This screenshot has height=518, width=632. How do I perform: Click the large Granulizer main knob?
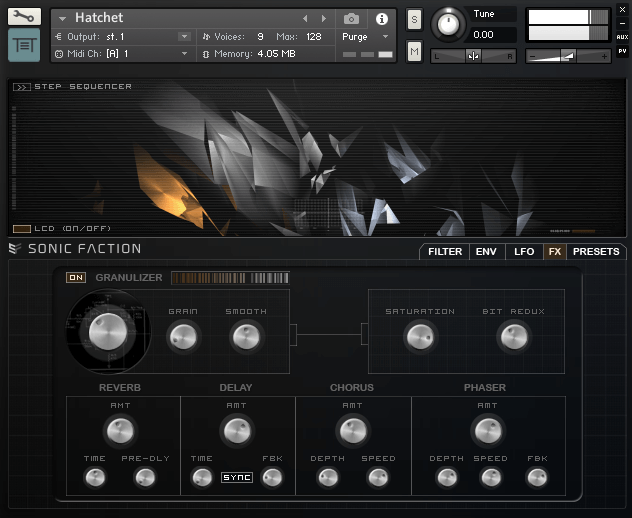point(108,331)
